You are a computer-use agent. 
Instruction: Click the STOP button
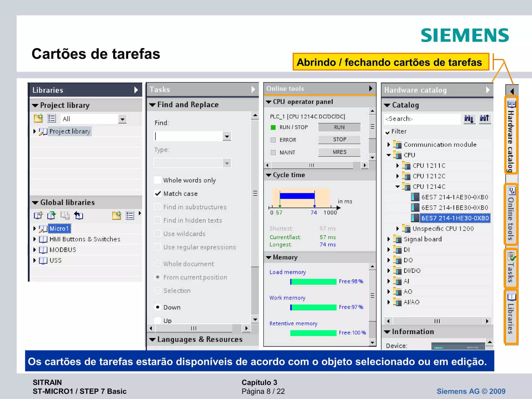pyautogui.click(x=339, y=139)
